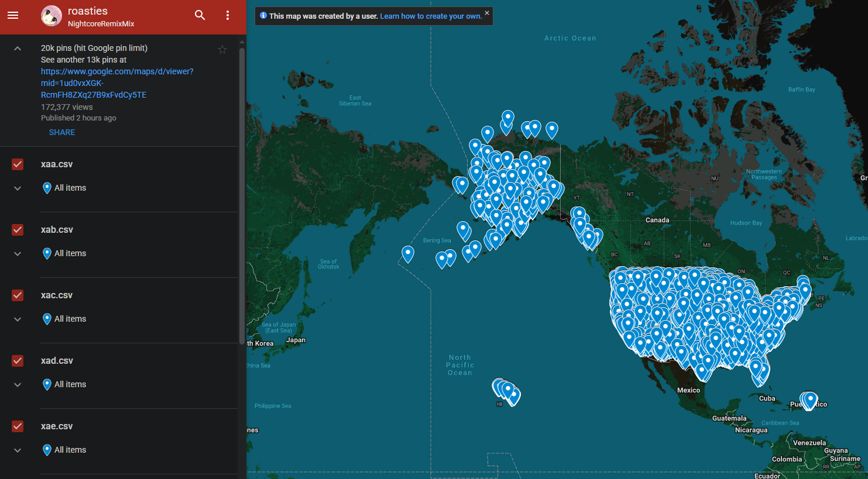Screen dimensions: 868x479
Task: Click the Hudson Bay label
Action: pyautogui.click(x=746, y=223)
